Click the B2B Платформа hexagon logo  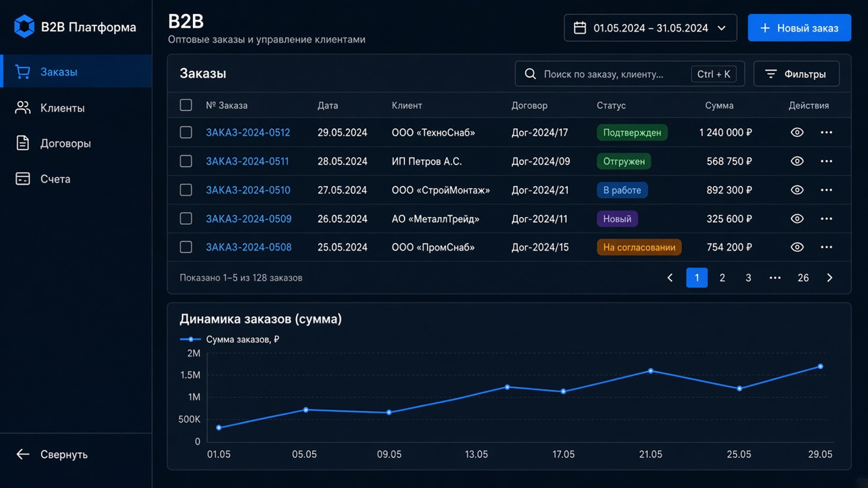[x=24, y=27]
